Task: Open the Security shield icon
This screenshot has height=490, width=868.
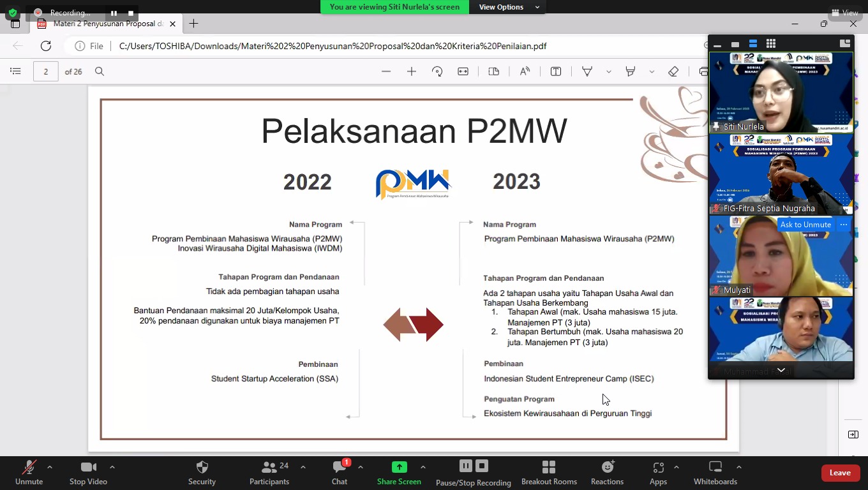Action: click(x=202, y=473)
